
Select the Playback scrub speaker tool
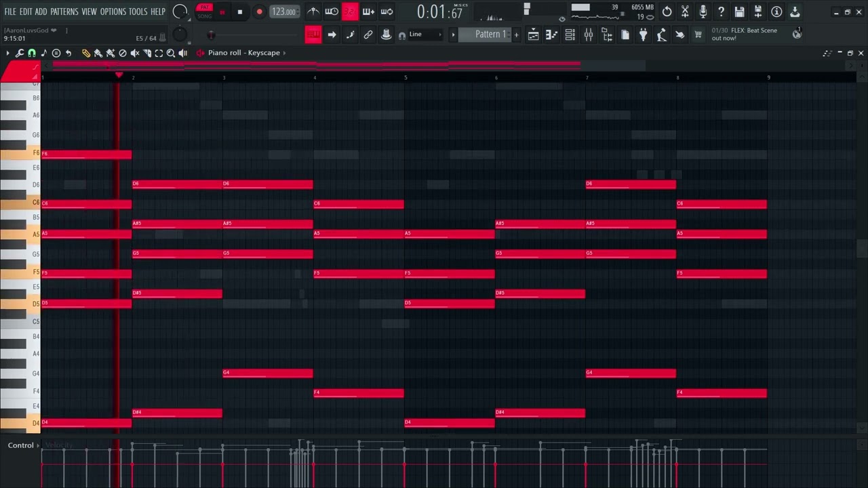coord(183,53)
